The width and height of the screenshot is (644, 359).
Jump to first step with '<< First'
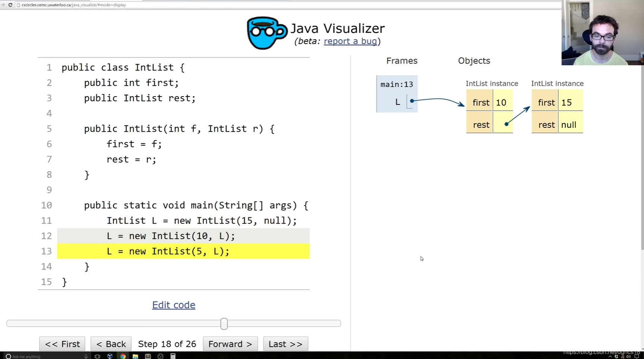pos(62,344)
